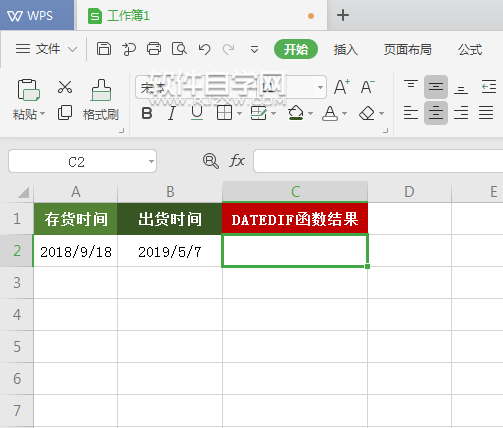503x428 pixels.
Task: Toggle Bold formatting
Action: 147,113
